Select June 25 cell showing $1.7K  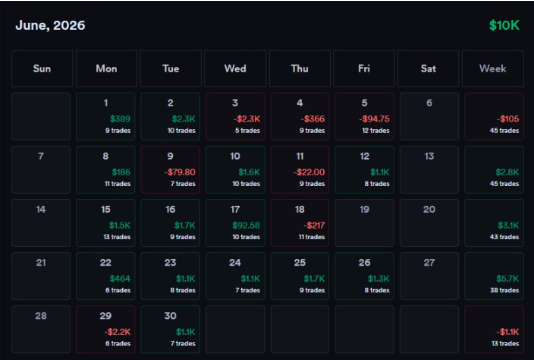300,276
